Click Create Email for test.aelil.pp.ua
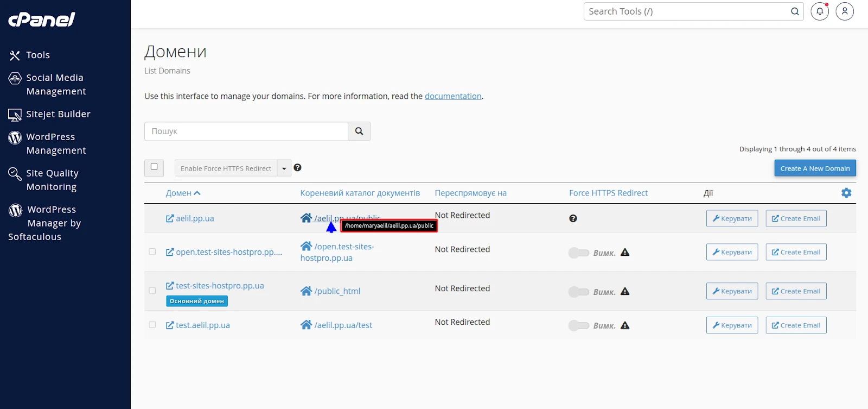 (796, 325)
